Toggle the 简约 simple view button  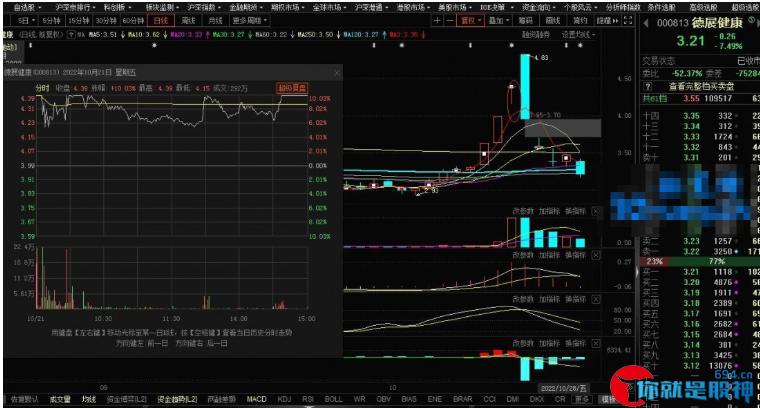580,20
